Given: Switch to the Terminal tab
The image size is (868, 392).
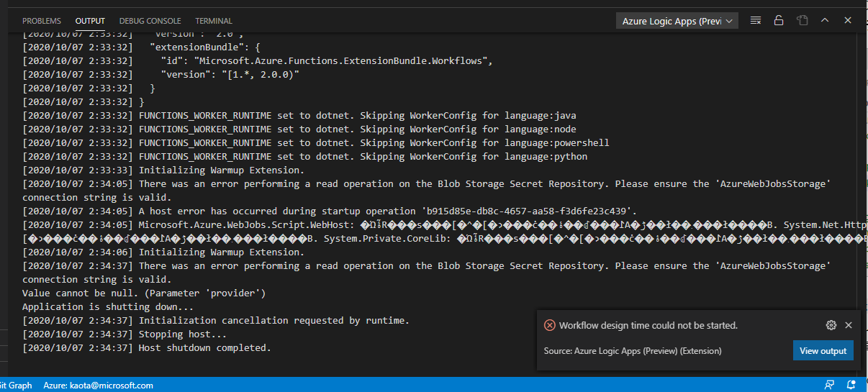Looking at the screenshot, I should tap(213, 21).
